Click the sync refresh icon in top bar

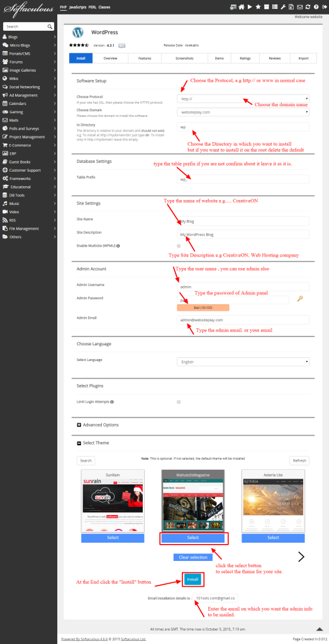308,7
